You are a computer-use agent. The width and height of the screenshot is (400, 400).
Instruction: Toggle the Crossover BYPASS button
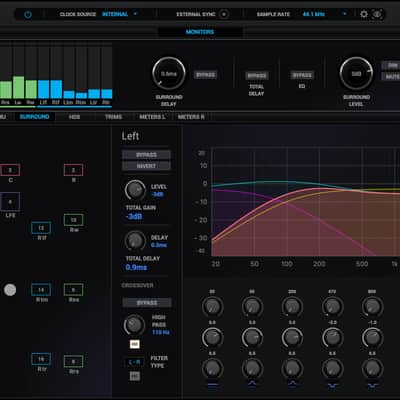(x=147, y=303)
